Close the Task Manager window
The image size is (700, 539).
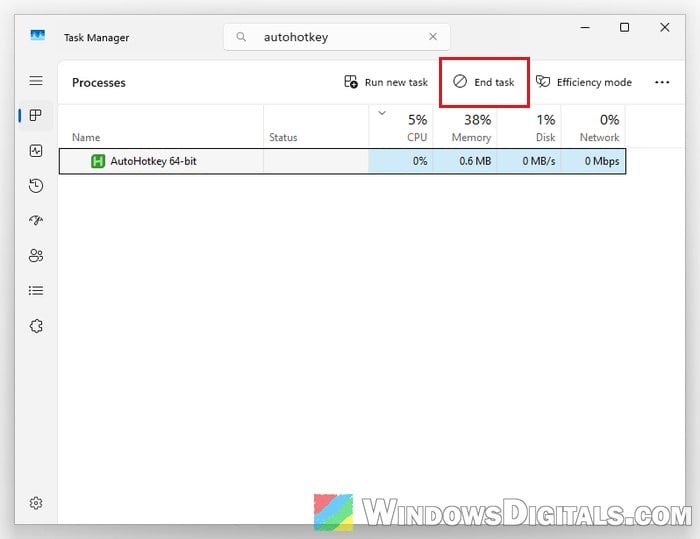tap(665, 27)
